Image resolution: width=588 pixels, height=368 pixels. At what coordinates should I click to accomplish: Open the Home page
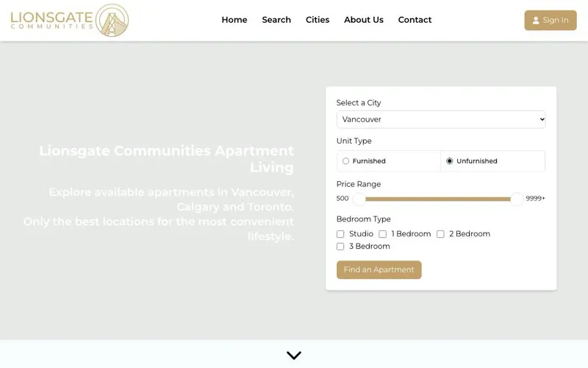click(234, 20)
